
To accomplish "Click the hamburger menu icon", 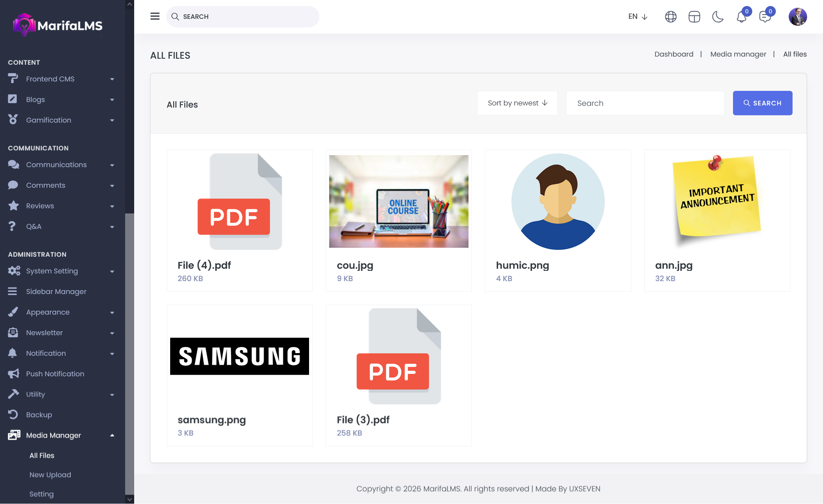I will tap(155, 16).
